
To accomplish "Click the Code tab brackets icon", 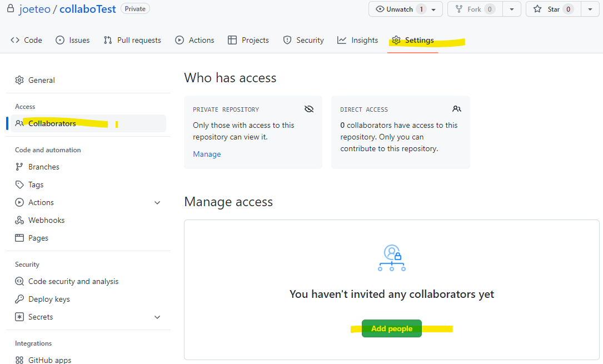I will 15,40.
